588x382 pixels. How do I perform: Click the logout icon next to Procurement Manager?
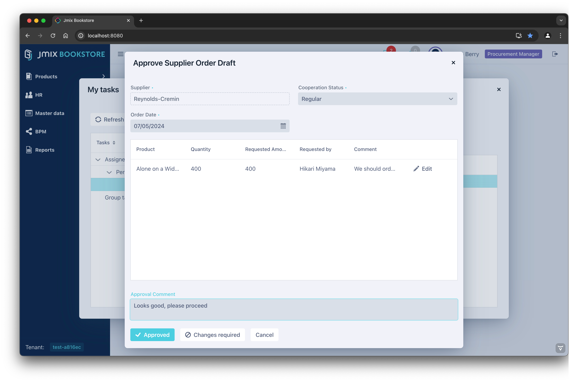pyautogui.click(x=555, y=54)
